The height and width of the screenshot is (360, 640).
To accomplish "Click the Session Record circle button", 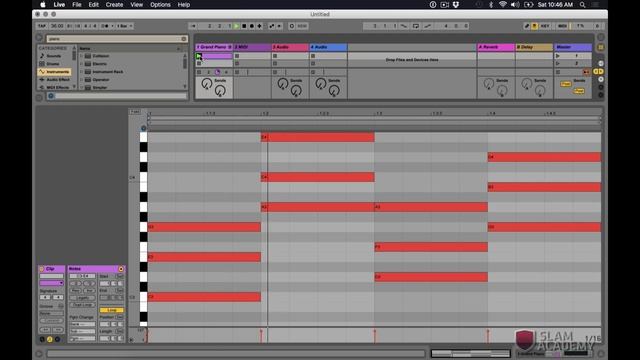I will point(291,26).
